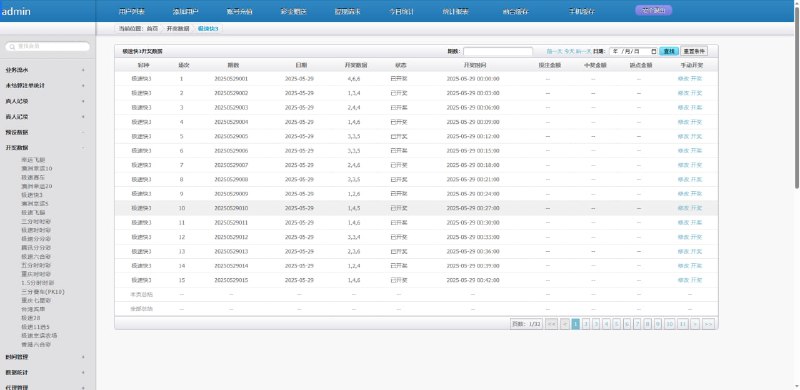Select 三分赛车(PK10) in the sidebar list
800x390 pixels.
tap(43, 292)
